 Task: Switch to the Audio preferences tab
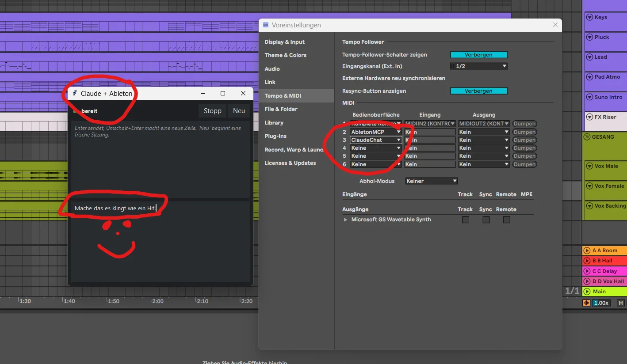[x=272, y=69]
